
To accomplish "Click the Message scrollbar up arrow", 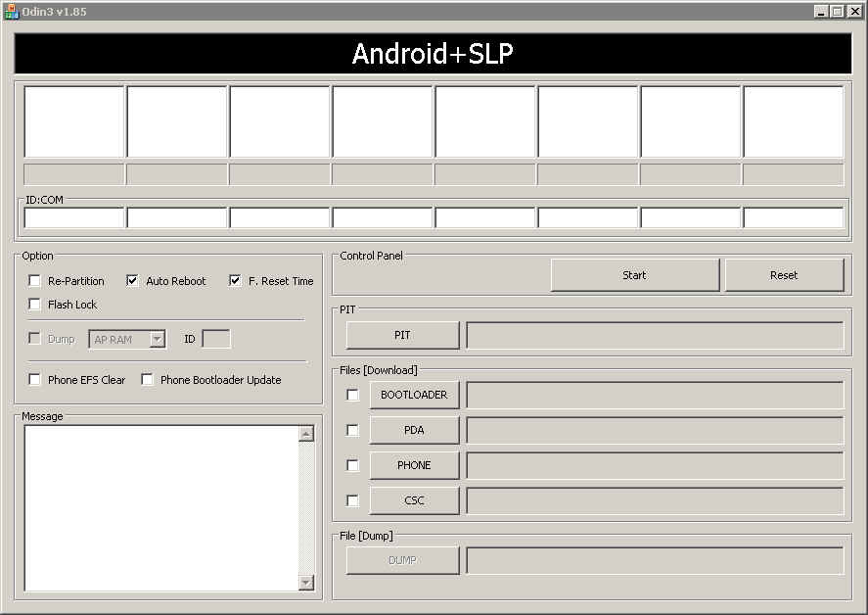I will (x=306, y=434).
